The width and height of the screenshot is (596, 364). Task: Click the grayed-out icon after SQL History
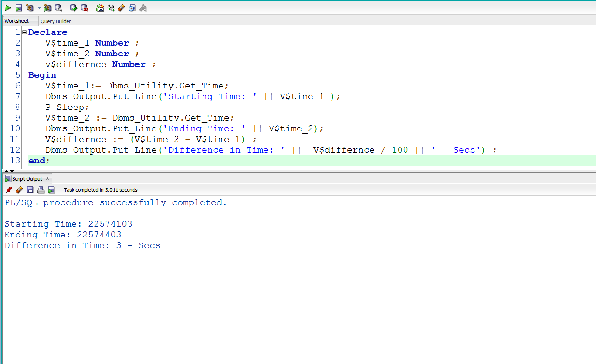(x=143, y=8)
